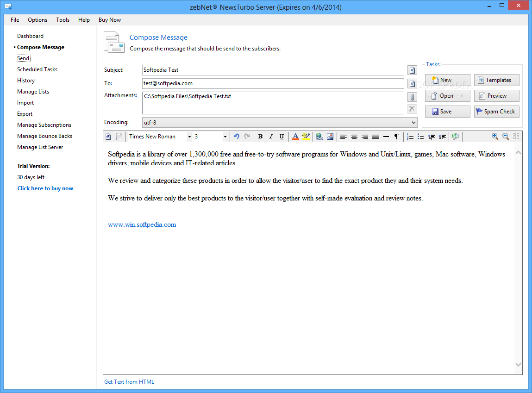
Task: Toggle underline formatting
Action: [x=282, y=137]
